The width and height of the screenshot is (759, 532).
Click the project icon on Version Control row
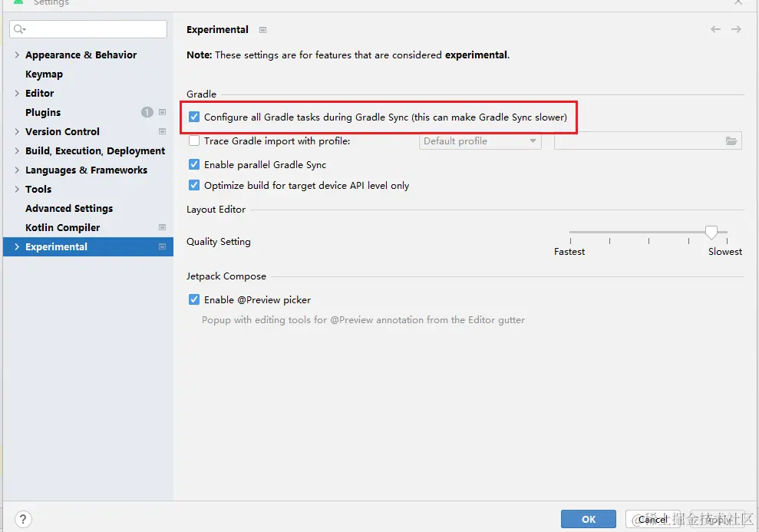pos(162,132)
